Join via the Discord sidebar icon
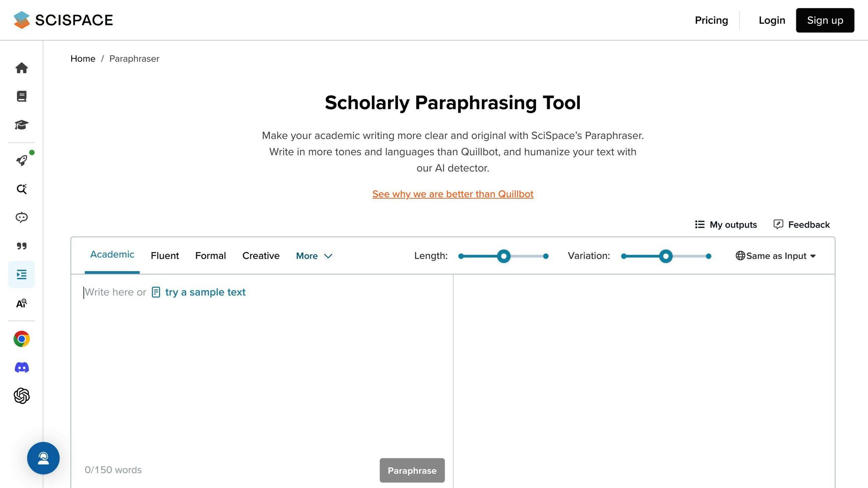The width and height of the screenshot is (868, 488). [21, 367]
